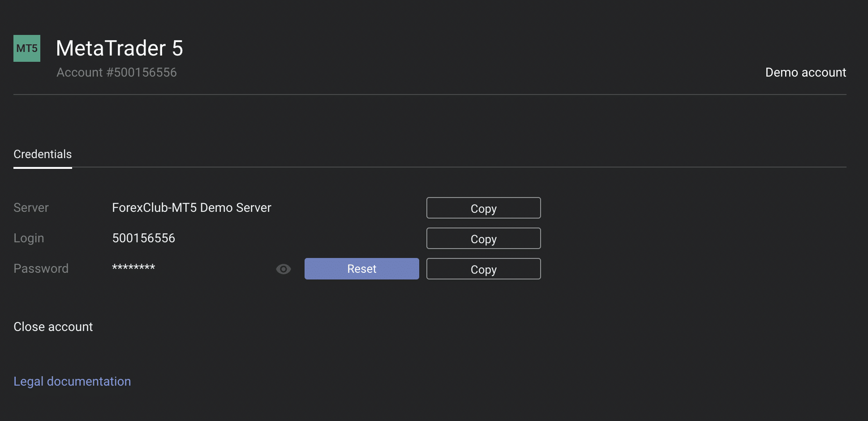Open Legal documentation link
Viewport: 868px width, 421px height.
72,382
